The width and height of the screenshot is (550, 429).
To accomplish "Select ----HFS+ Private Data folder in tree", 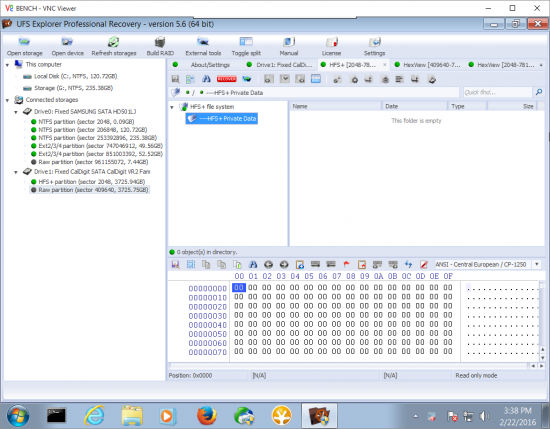I will coord(222,119).
